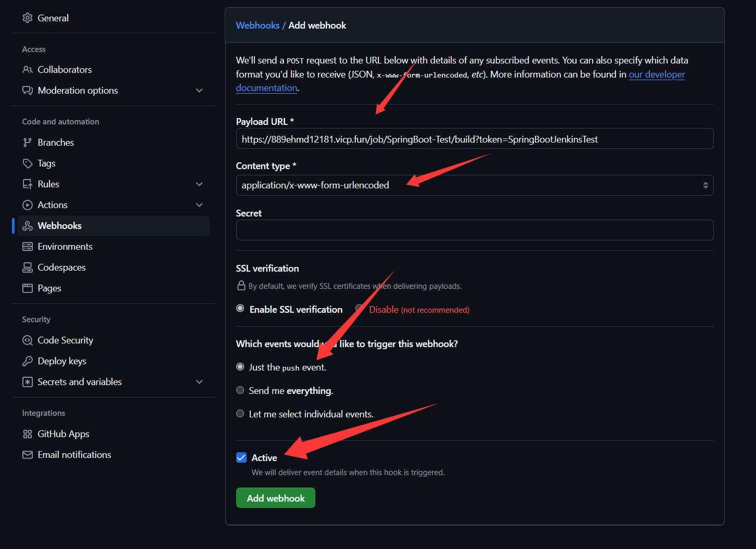756x549 pixels.
Task: Select Let me select individual events
Action: pyautogui.click(x=240, y=414)
